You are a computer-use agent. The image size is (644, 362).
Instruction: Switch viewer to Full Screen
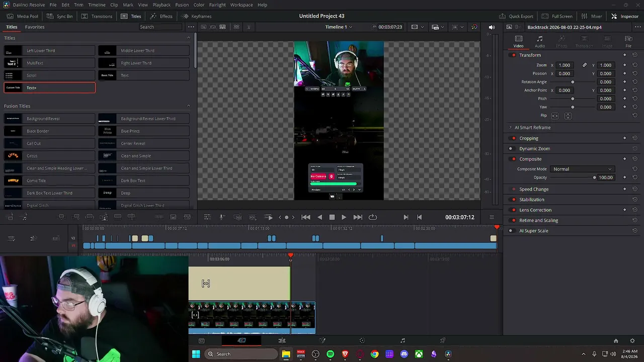[x=557, y=16]
